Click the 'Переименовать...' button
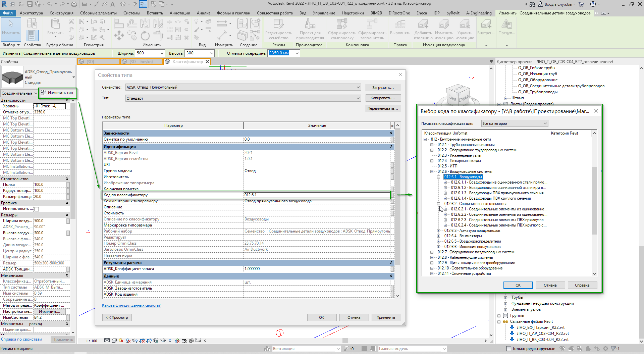 383,109
